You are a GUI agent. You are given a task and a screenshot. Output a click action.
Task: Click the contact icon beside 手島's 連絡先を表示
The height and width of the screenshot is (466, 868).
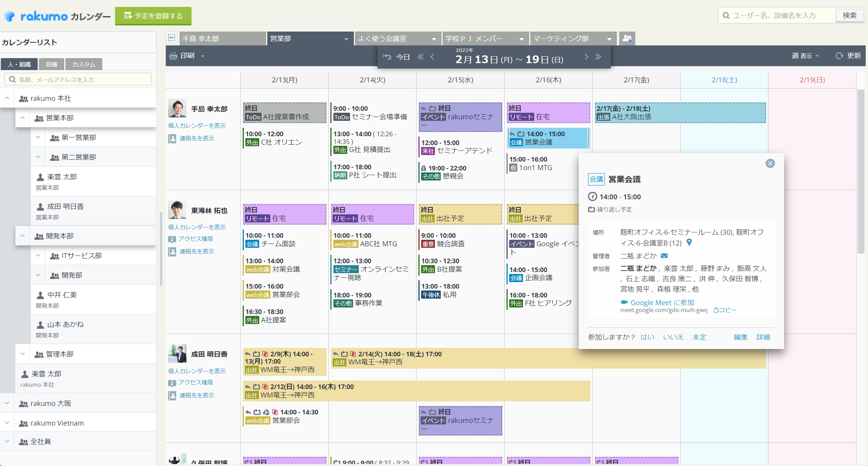coord(172,139)
